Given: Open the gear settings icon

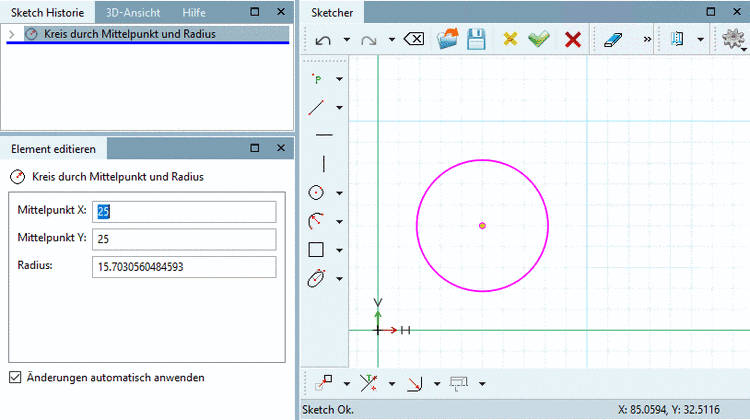Looking at the screenshot, I should pyautogui.click(x=733, y=39).
